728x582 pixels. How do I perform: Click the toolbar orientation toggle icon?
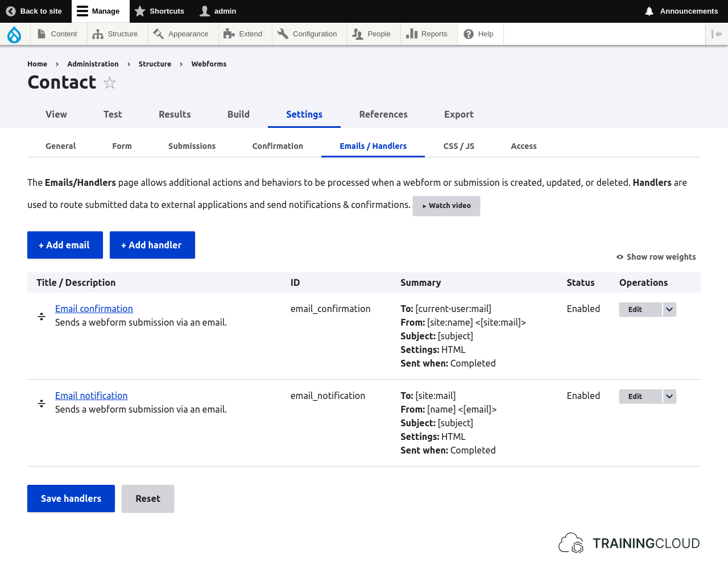(717, 34)
